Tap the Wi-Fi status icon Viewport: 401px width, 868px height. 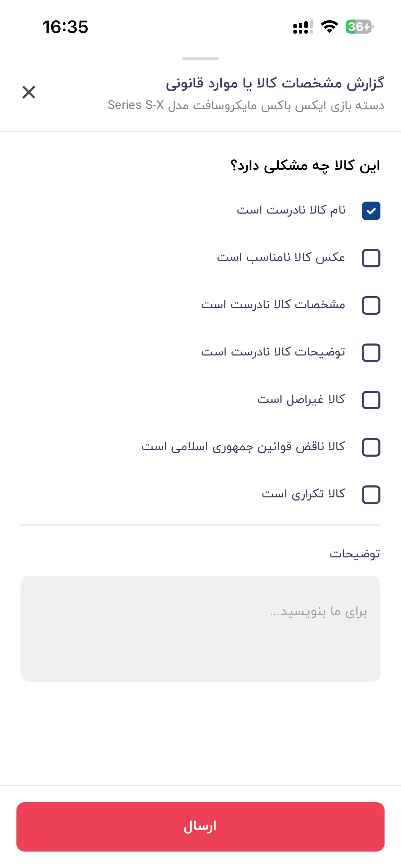tap(329, 27)
